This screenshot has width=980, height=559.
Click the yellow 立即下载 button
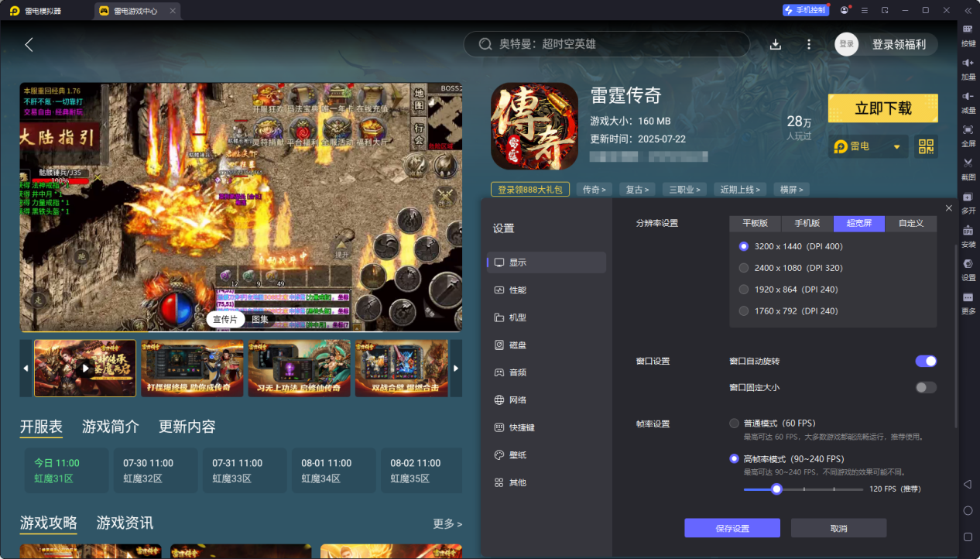pyautogui.click(x=883, y=108)
